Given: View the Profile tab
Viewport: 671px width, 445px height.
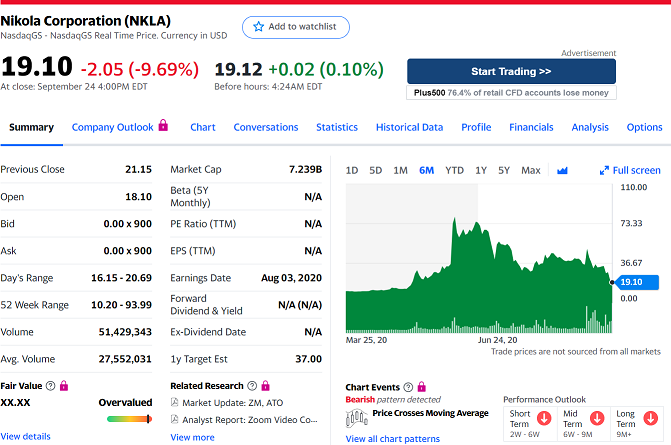Looking at the screenshot, I should [476, 128].
